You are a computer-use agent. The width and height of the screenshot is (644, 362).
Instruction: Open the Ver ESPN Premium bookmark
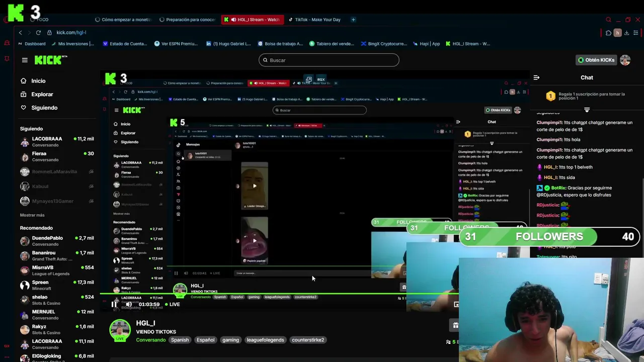point(176,44)
